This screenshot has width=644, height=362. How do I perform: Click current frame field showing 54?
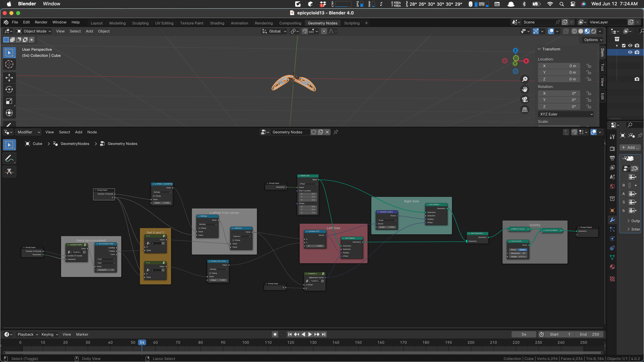tap(524, 334)
